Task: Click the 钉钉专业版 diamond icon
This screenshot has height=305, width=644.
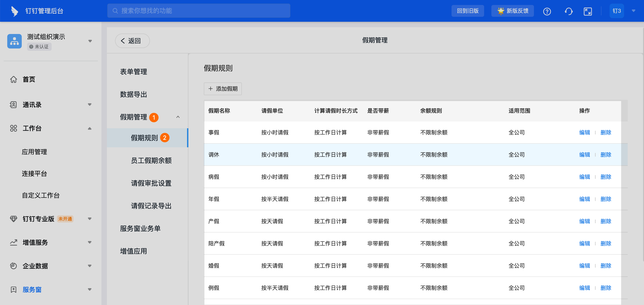Action: click(14, 219)
